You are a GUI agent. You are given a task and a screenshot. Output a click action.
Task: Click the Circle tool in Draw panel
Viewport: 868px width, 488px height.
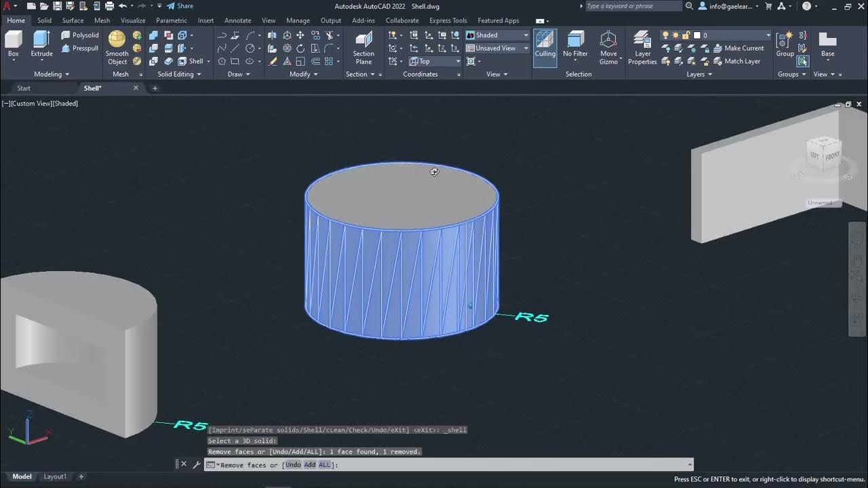pyautogui.click(x=250, y=48)
